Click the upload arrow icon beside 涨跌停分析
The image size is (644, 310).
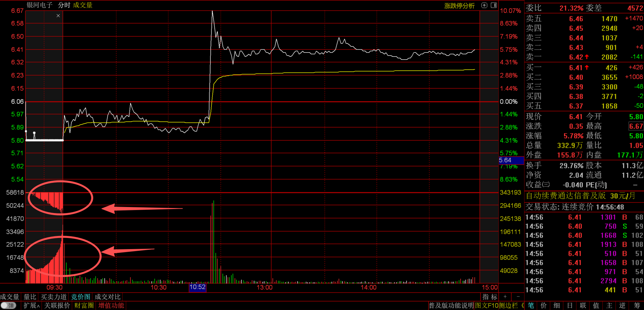click(x=484, y=5)
